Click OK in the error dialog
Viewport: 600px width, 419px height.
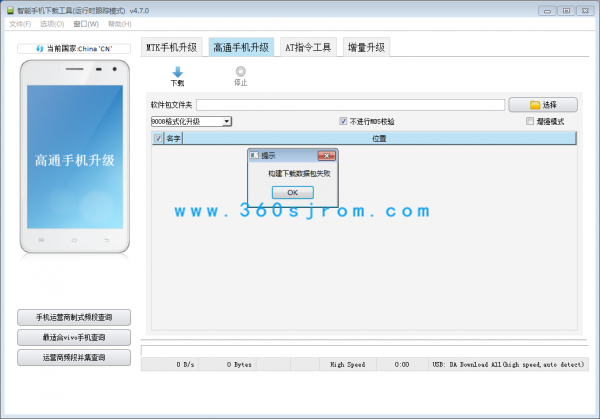(x=293, y=192)
